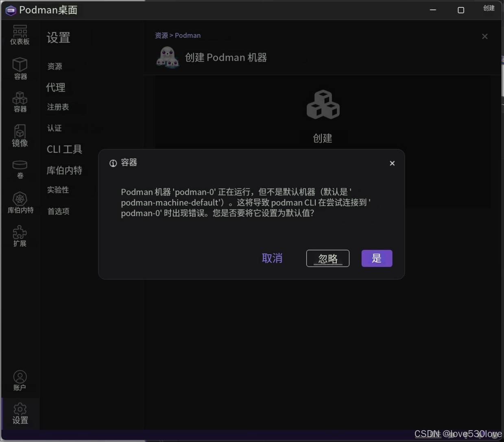Open the 镜像 images sidebar icon
Viewport: 504px width, 442px height.
20,136
